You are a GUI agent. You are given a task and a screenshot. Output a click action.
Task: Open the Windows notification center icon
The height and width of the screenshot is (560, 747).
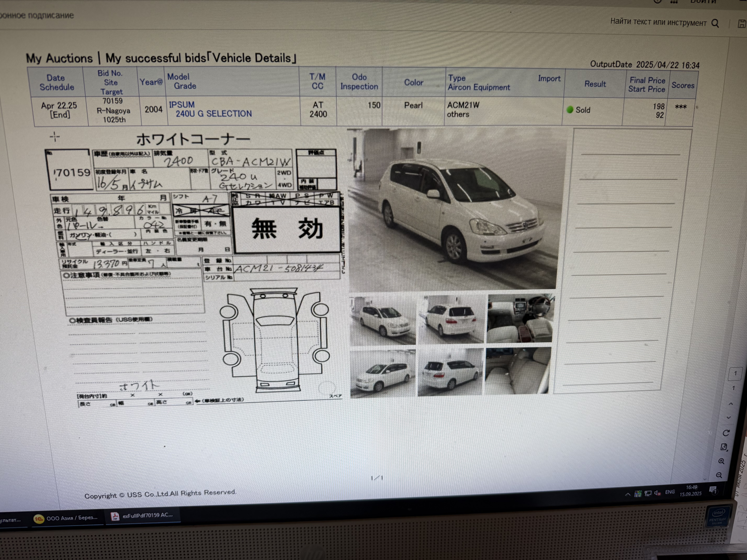pos(713,490)
